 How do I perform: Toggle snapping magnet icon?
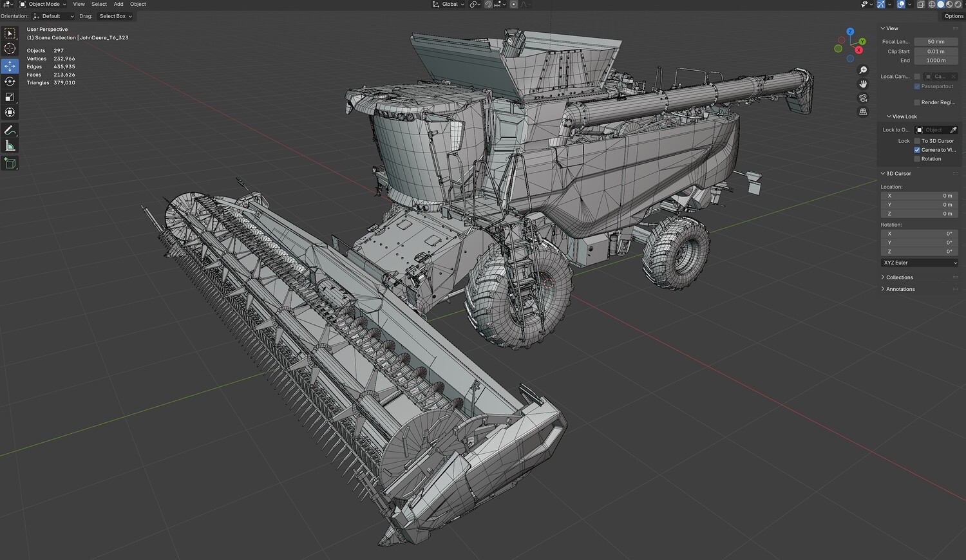(488, 5)
